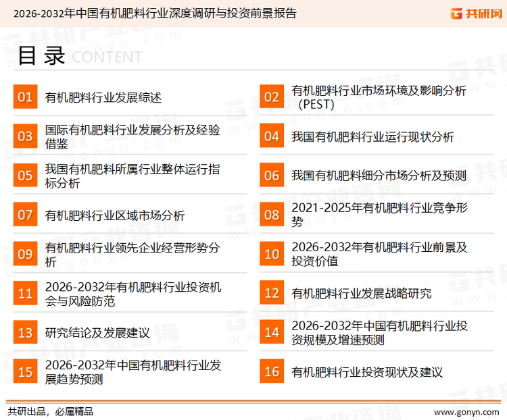Select 发展趋势预测 entry (item 15)
Screen dimensions: 507x420
click(133, 372)
